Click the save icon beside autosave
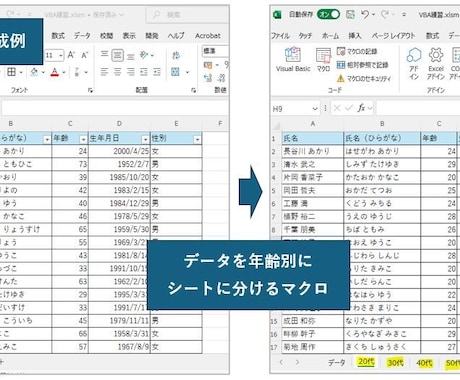 click(350, 15)
